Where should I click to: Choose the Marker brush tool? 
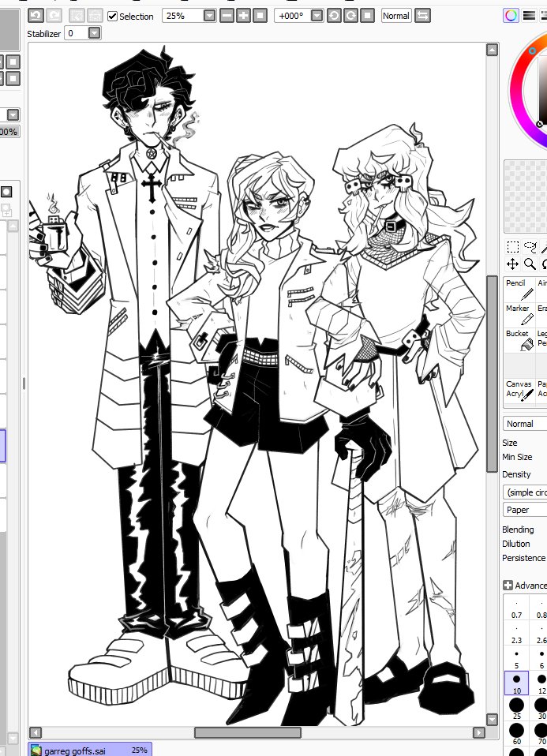pos(519,314)
